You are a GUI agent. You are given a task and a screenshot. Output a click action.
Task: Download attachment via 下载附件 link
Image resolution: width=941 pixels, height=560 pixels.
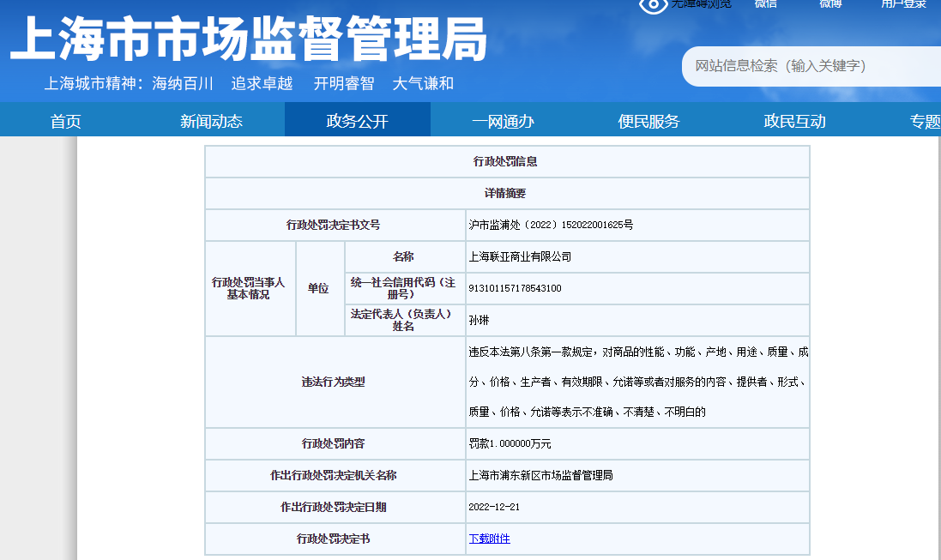click(489, 539)
